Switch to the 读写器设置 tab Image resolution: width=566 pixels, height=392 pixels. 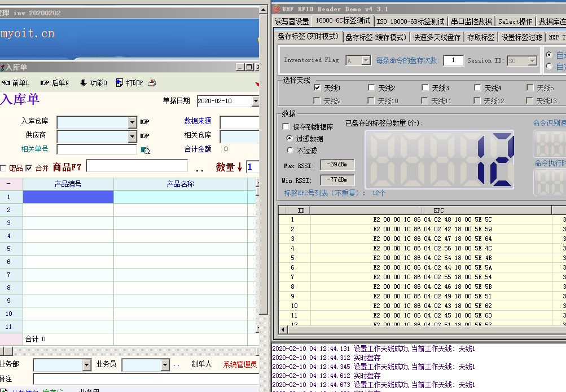coord(292,21)
